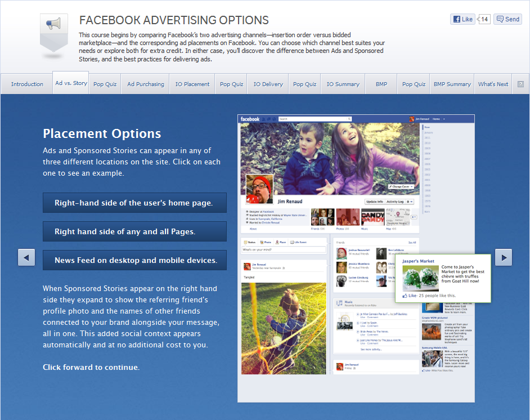Viewport: 530px width, 420px height.
Task: Switch to the Ad Purchasing tab
Action: pyautogui.click(x=146, y=84)
